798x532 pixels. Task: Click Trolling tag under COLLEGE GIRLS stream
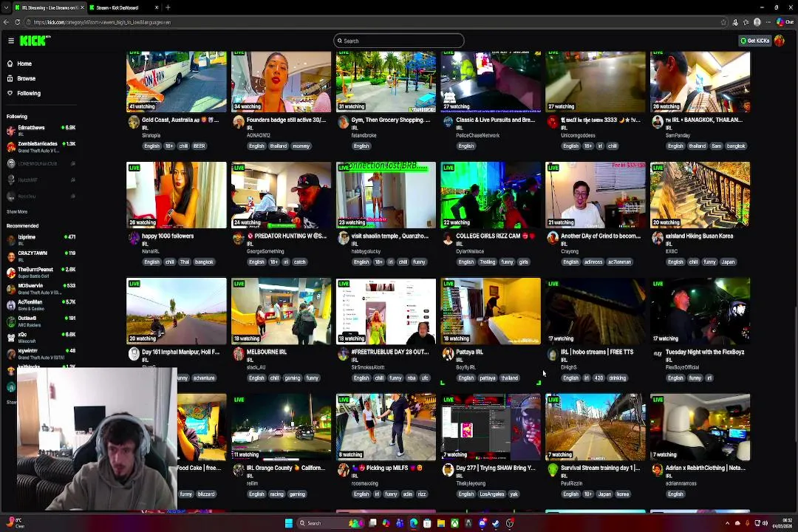pyautogui.click(x=487, y=262)
